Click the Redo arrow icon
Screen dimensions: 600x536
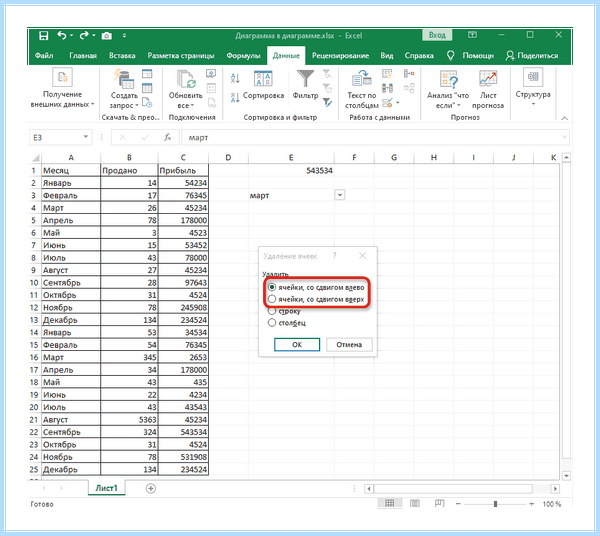pyautogui.click(x=84, y=36)
